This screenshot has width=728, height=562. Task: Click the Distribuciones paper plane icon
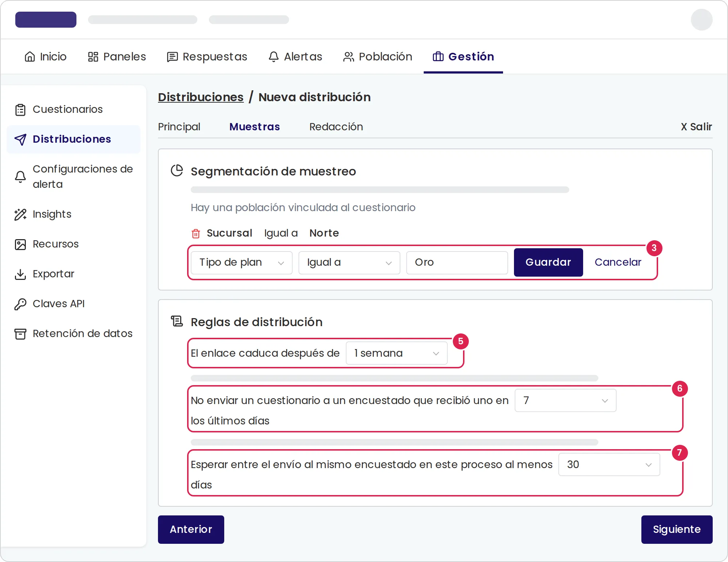(20, 139)
